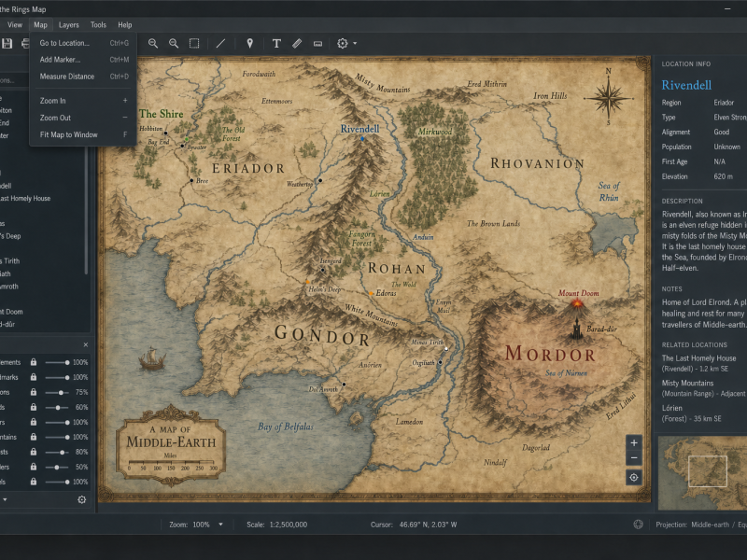Expand the arrow below the layers list
Image resolution: width=747 pixels, height=560 pixels.
pyautogui.click(x=5, y=499)
